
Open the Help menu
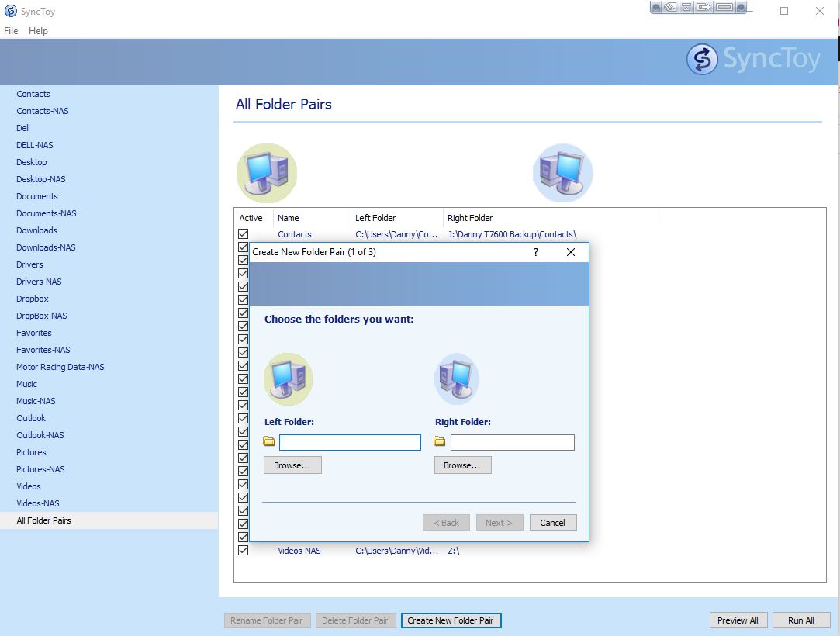pos(38,30)
